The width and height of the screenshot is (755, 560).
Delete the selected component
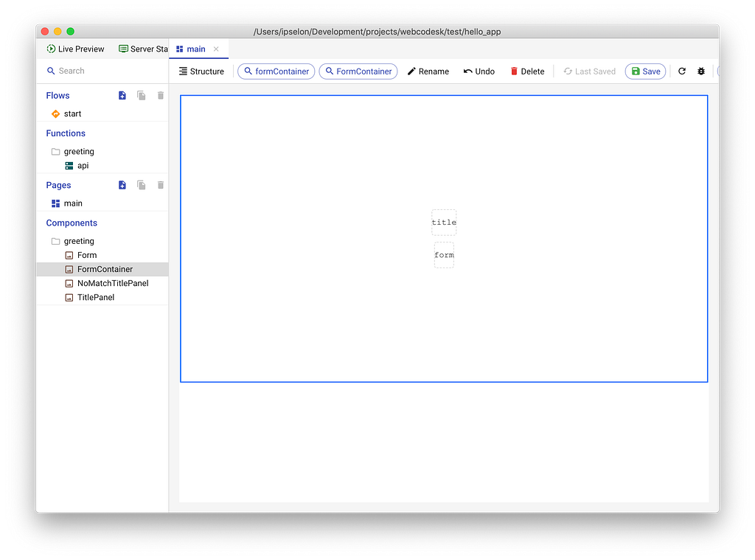click(x=527, y=71)
